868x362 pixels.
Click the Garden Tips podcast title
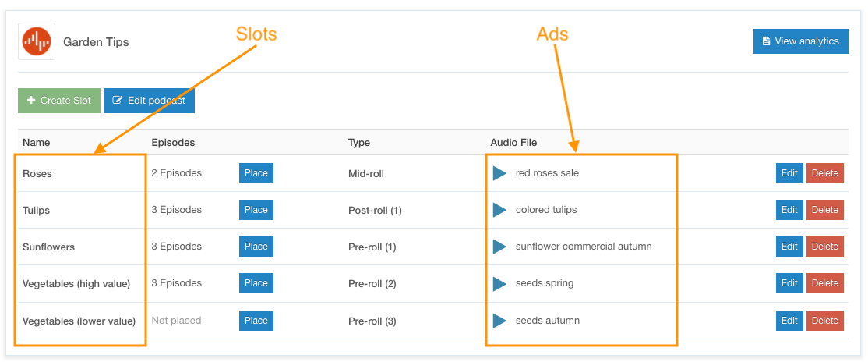tap(96, 42)
